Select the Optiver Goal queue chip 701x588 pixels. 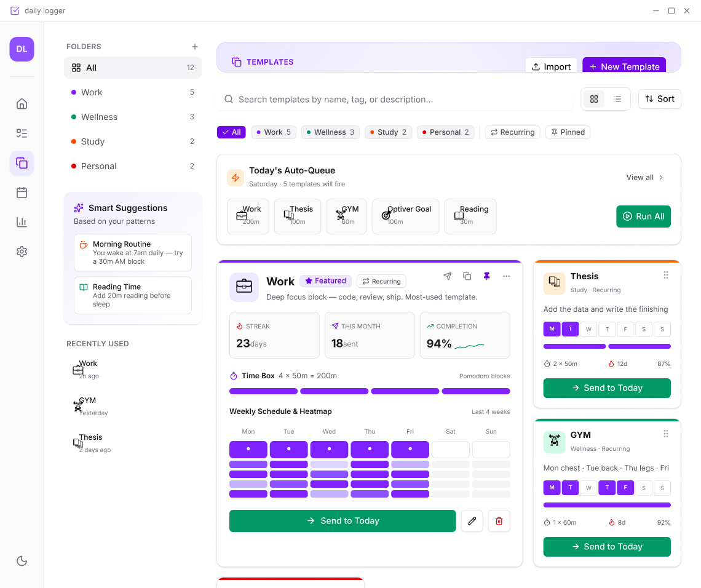405,217
